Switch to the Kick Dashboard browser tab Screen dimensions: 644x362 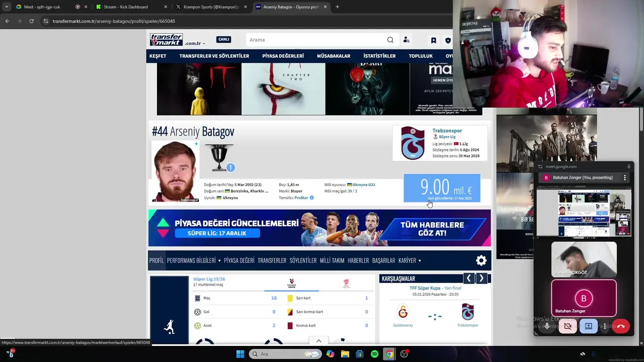coord(131,7)
